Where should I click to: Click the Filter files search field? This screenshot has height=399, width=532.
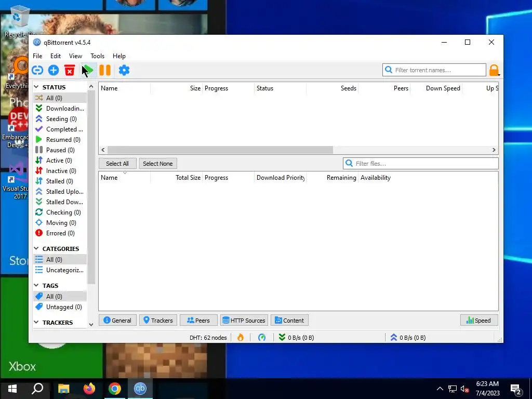421,164
